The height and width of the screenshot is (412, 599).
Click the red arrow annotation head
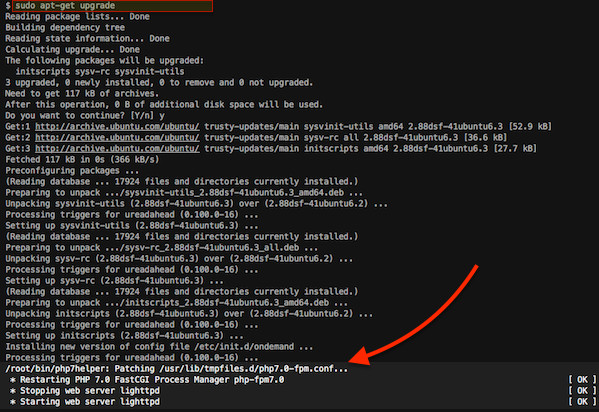(x=361, y=356)
